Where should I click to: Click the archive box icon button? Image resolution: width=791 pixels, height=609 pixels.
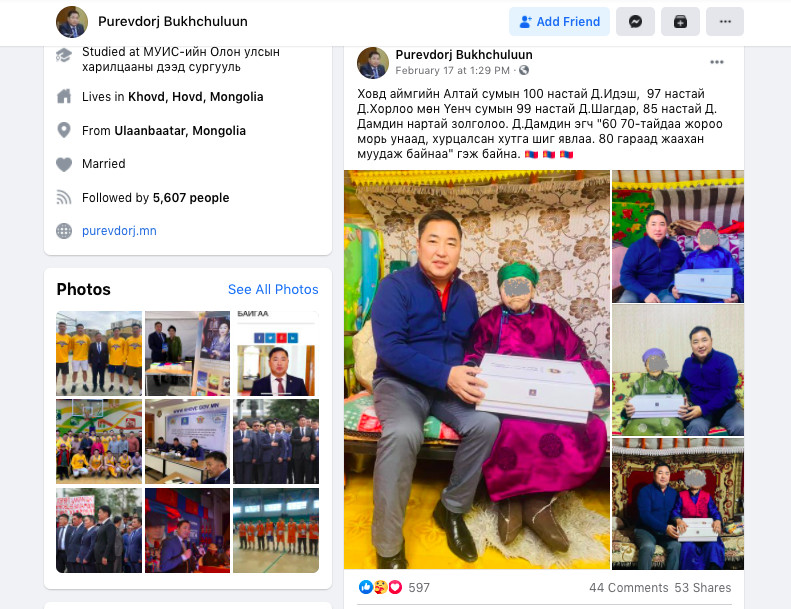pos(680,22)
